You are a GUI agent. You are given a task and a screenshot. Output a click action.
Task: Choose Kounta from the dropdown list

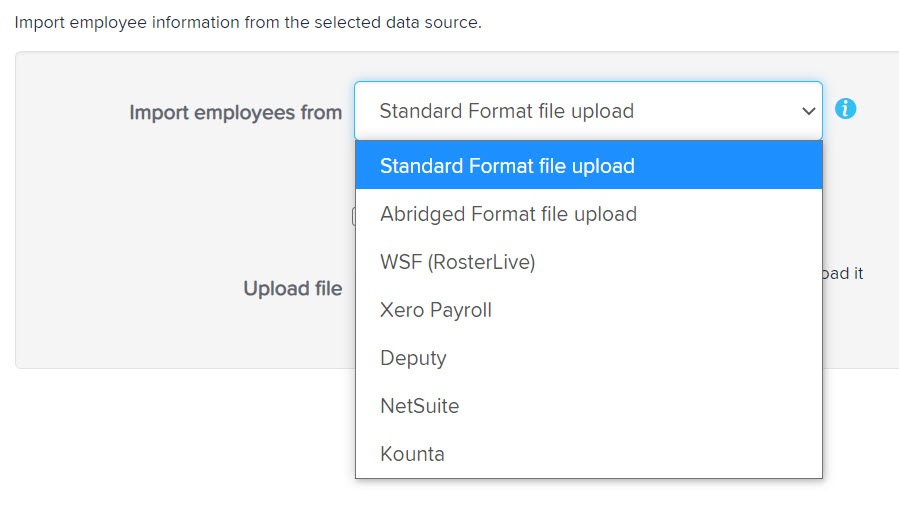coord(589,454)
